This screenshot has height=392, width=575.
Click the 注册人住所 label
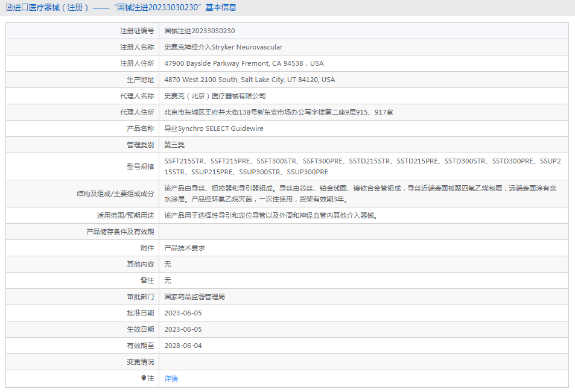tap(137, 63)
